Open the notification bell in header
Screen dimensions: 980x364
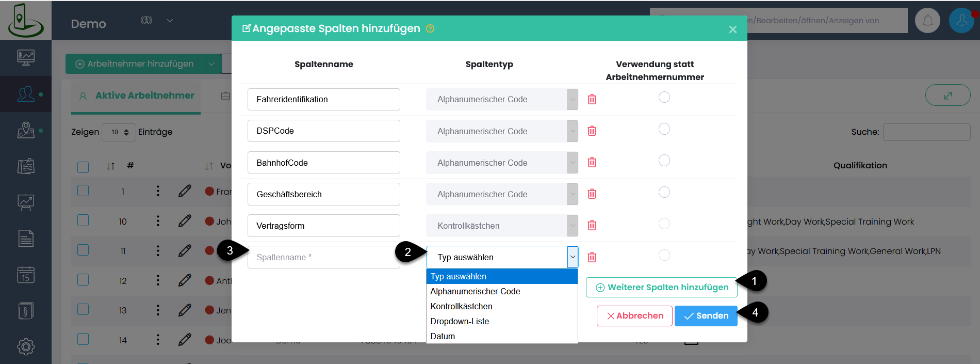(x=927, y=21)
